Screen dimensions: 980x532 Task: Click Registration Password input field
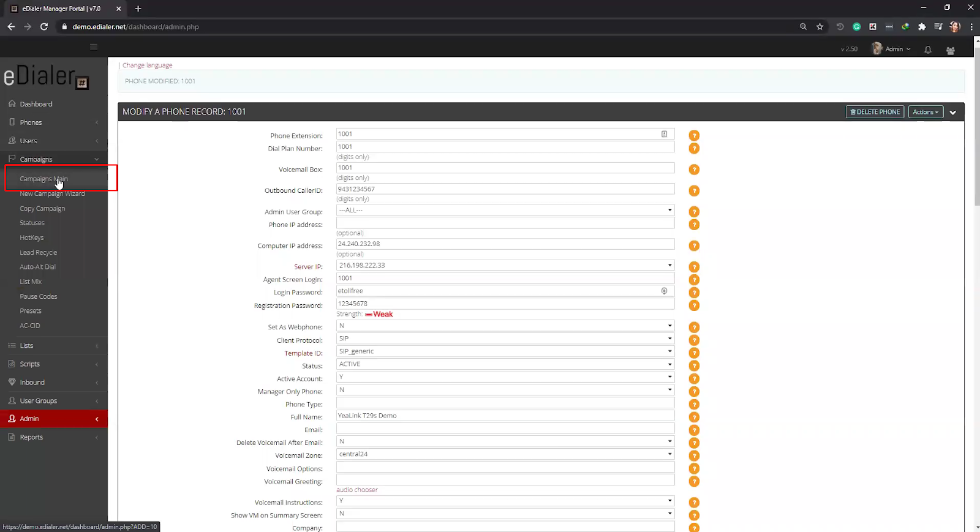click(505, 304)
